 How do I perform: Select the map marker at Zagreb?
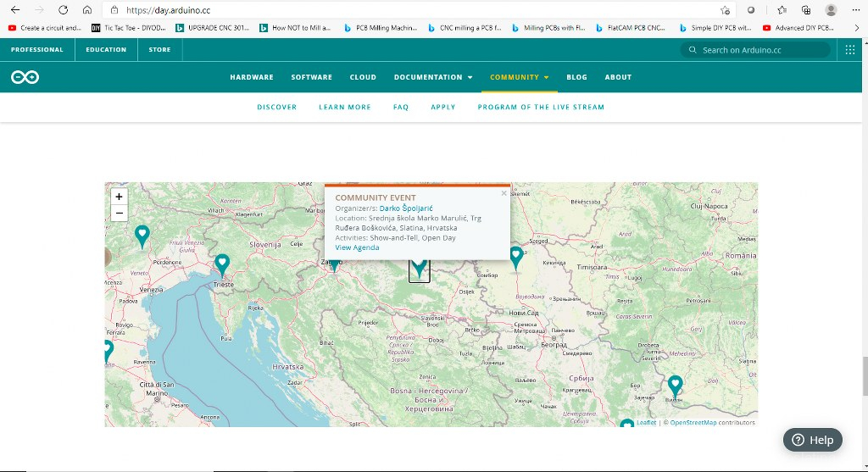[x=334, y=266]
